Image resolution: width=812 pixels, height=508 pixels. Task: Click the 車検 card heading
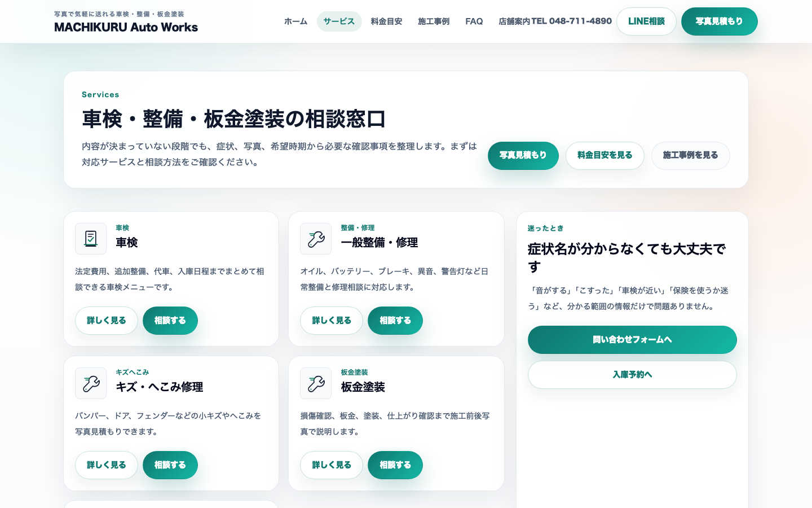tap(127, 243)
